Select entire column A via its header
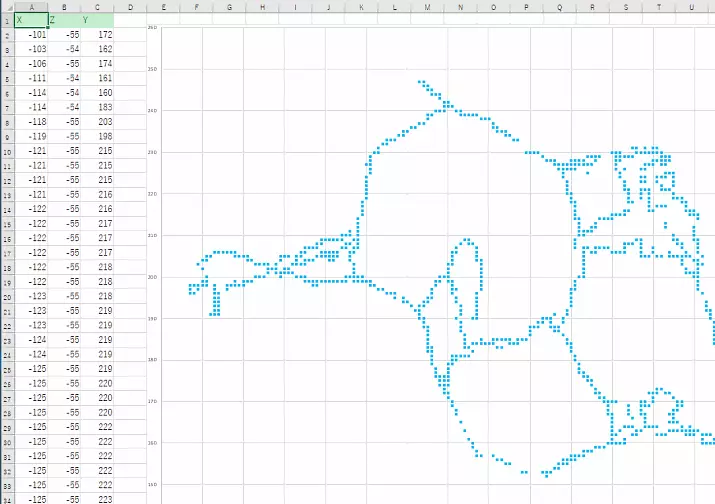Image resolution: width=715 pixels, height=504 pixels. pyautogui.click(x=31, y=7)
